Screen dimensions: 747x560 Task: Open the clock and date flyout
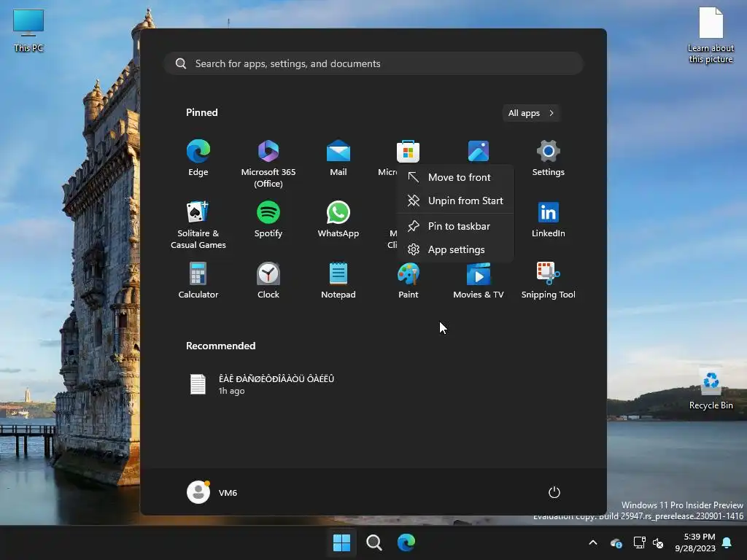click(x=694, y=542)
